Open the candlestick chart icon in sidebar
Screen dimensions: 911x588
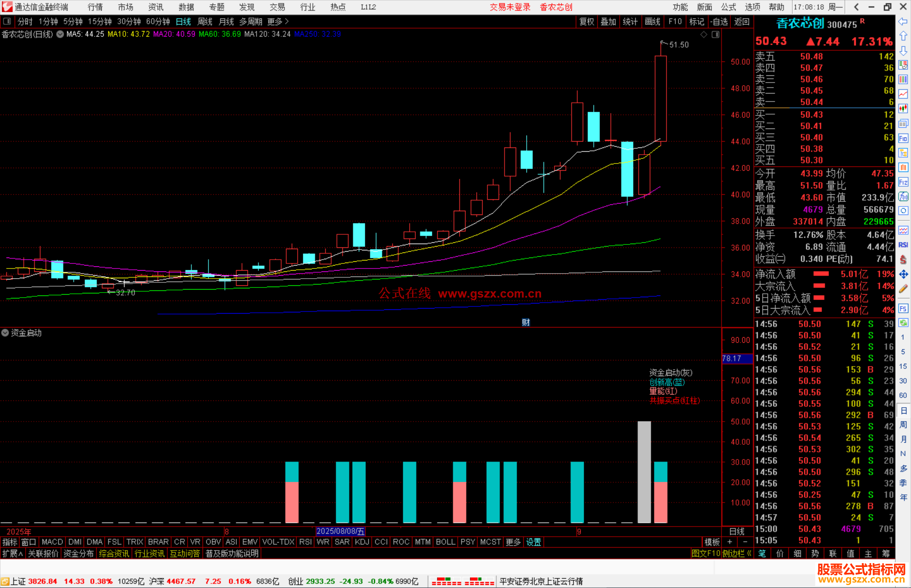[903, 109]
